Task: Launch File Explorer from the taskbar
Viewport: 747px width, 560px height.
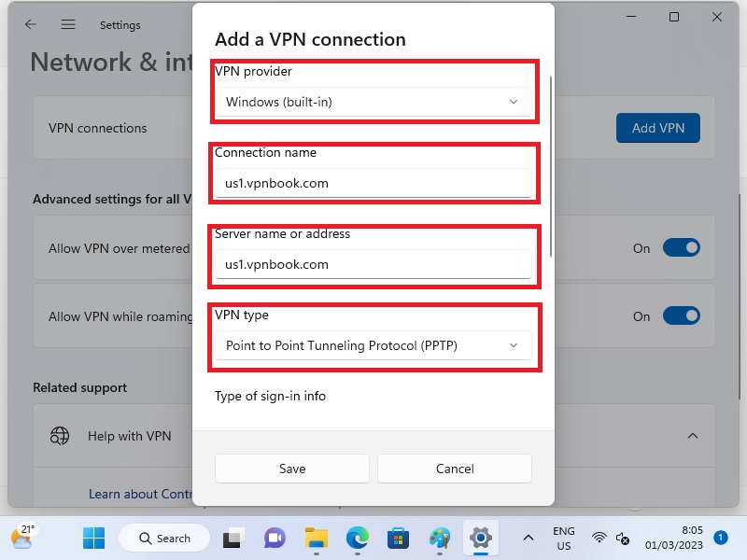Action: 317,539
